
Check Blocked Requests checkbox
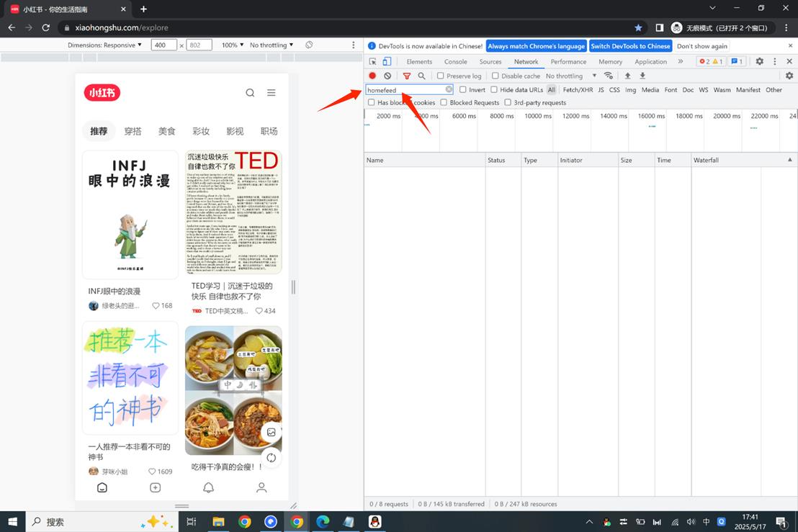444,102
